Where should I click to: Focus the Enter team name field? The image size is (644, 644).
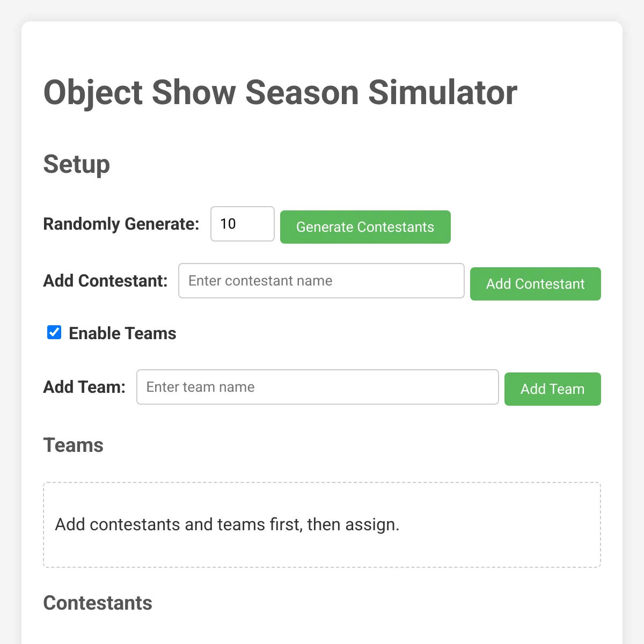coord(317,387)
